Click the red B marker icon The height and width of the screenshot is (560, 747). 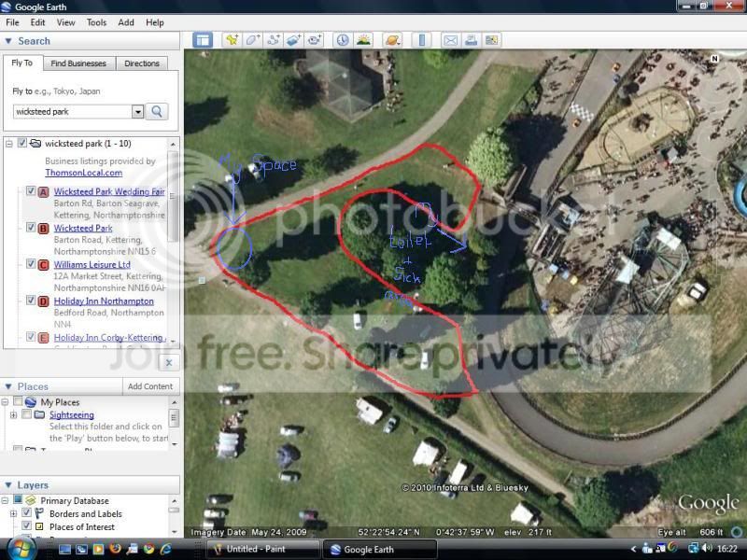click(43, 229)
